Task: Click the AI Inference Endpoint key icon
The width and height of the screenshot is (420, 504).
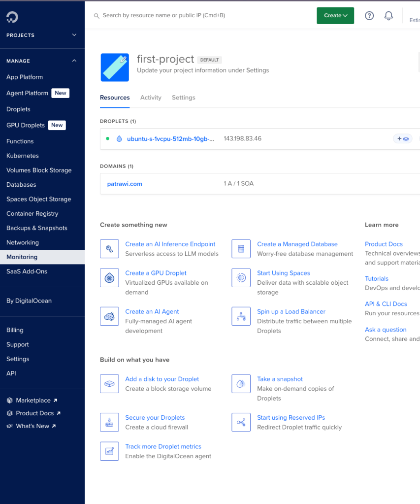Action: click(109, 249)
